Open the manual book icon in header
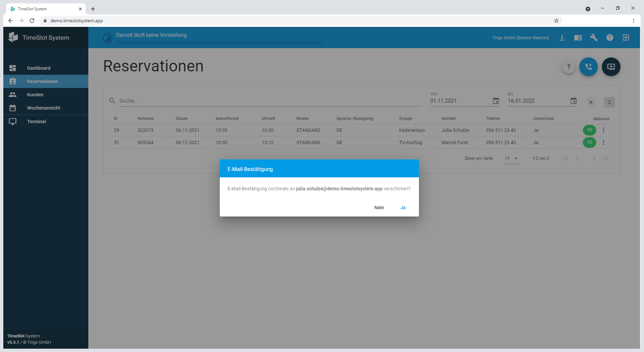 [578, 38]
